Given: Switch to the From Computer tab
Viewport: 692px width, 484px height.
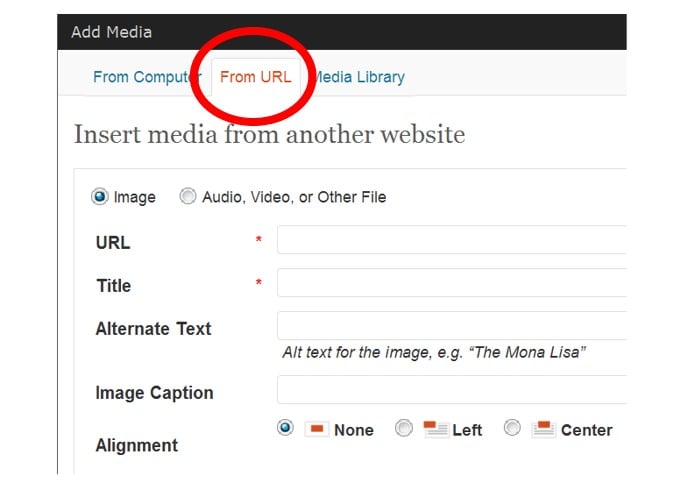Looking at the screenshot, I should click(x=147, y=77).
